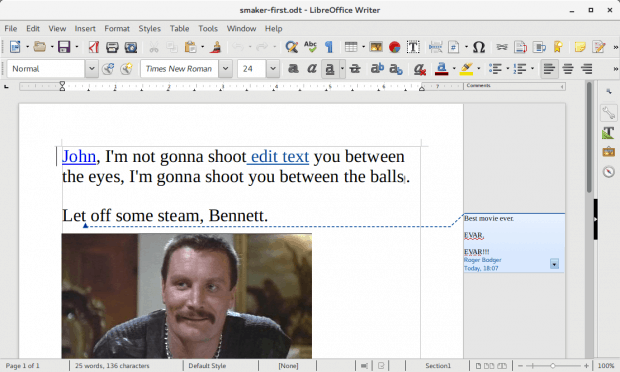Toggle subscript formatting

point(396,69)
